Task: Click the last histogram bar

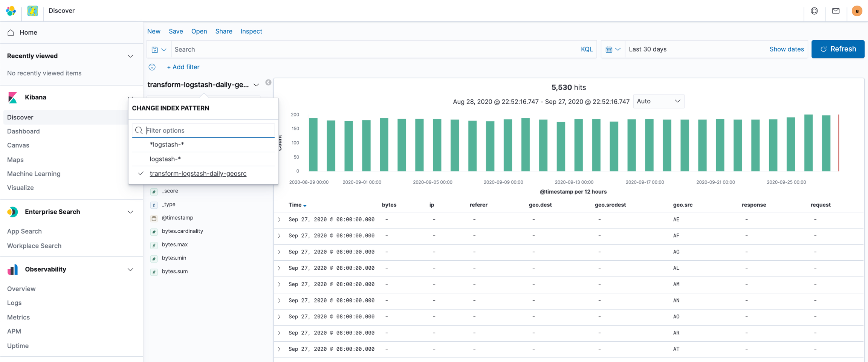Action: (x=826, y=143)
